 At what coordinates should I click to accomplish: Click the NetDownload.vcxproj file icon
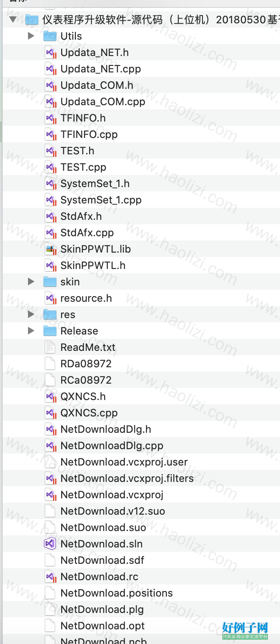coord(50,494)
